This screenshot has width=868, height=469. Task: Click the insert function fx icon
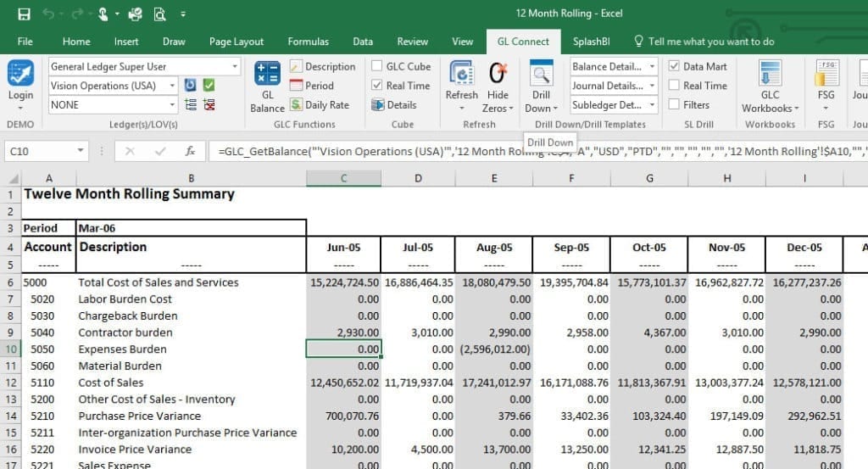pos(191,151)
